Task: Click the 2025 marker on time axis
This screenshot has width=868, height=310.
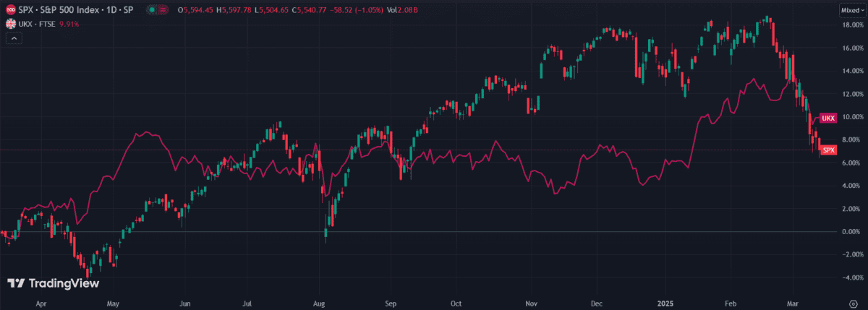Action: click(666, 304)
